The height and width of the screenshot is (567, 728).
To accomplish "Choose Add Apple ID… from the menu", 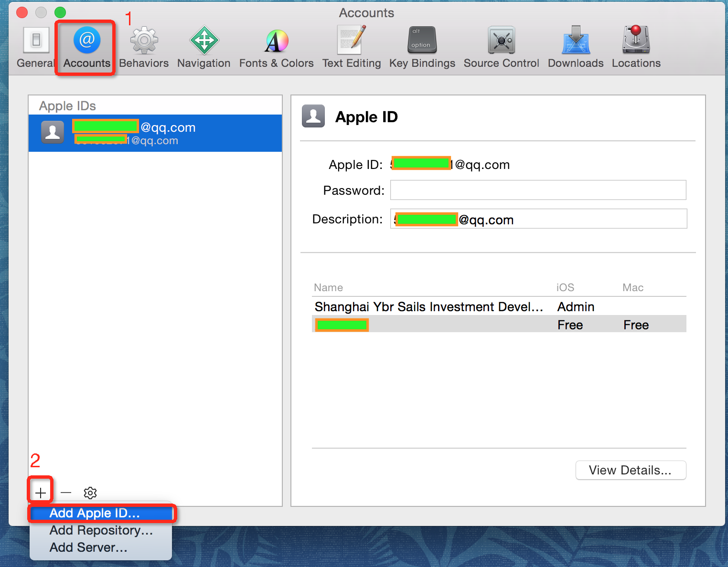I will point(101,513).
